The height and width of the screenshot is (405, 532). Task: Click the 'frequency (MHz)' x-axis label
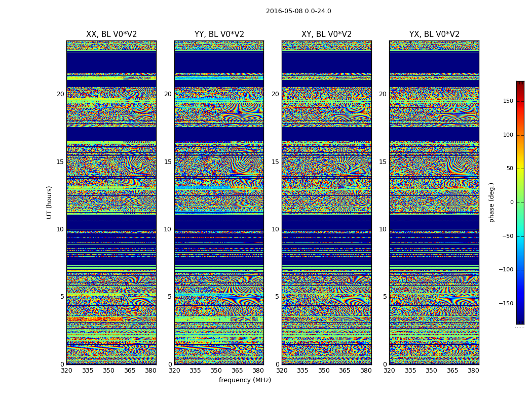[x=245, y=380]
